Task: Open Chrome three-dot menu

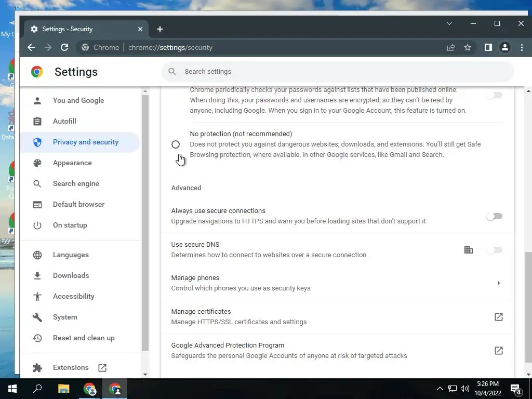Action: [x=522, y=47]
